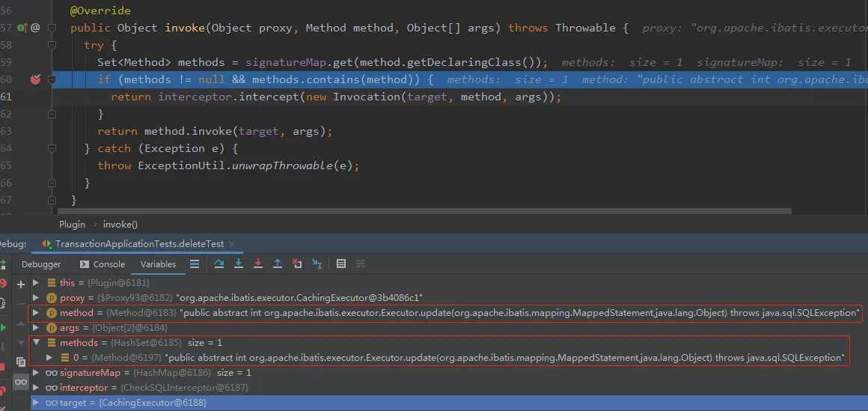The image size is (868, 411).
Task: Click the horizontal scrollbar under the editor
Action: click(424, 211)
